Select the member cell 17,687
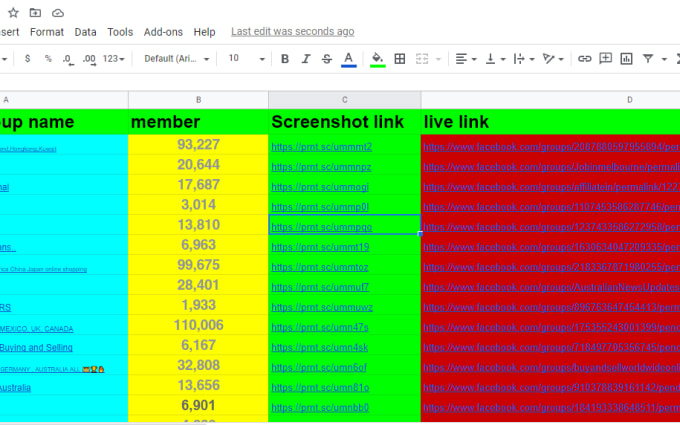The width and height of the screenshot is (680, 425). click(x=198, y=184)
